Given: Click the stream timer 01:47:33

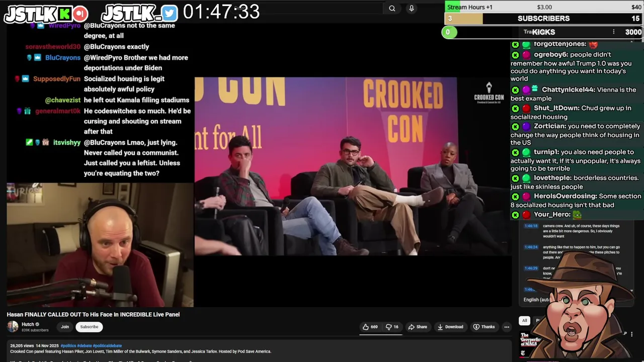Looking at the screenshot, I should click(221, 12).
